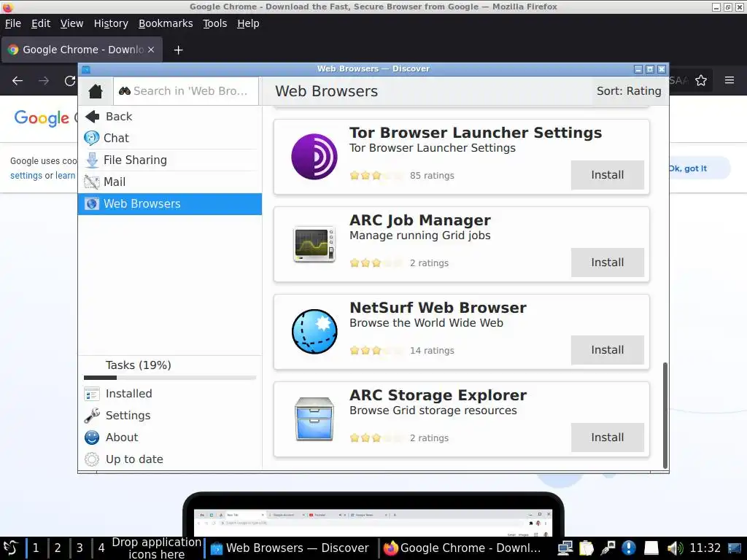Click the volume speaker tray icon
The image size is (747, 560).
(x=675, y=548)
